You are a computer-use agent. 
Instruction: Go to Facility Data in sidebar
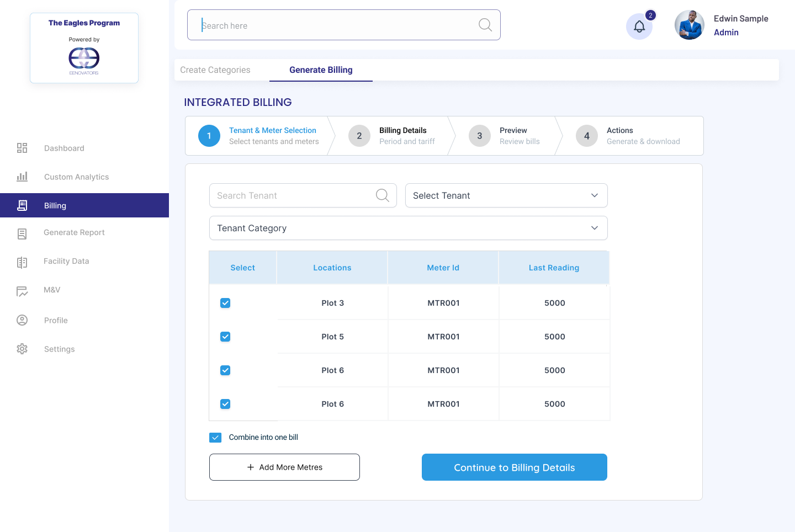pos(66,261)
